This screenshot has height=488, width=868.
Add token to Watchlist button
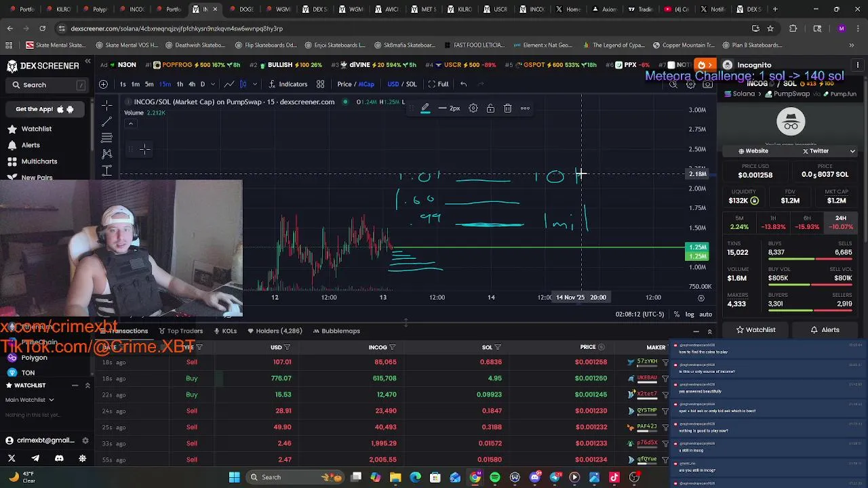tap(755, 330)
